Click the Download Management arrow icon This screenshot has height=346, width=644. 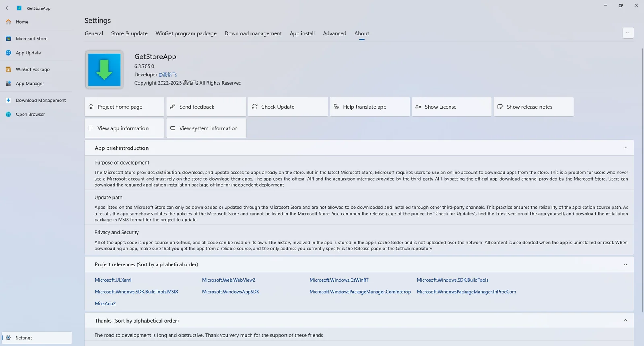coord(8,100)
